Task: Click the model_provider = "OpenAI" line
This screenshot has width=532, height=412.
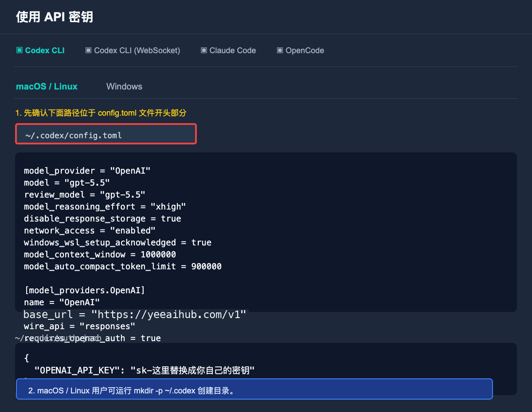Action: 87,171
